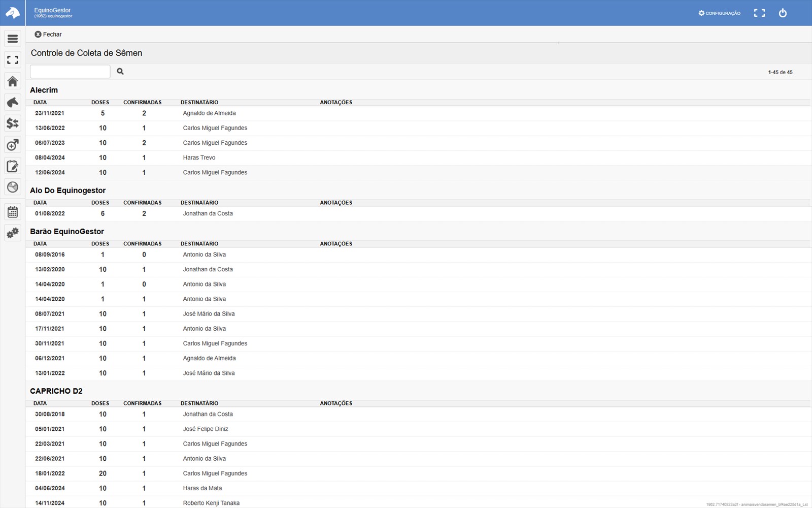This screenshot has width=812, height=508.
Task: Click DESTINATÁRIO header under Barão EquinoGestor
Action: pyautogui.click(x=199, y=244)
